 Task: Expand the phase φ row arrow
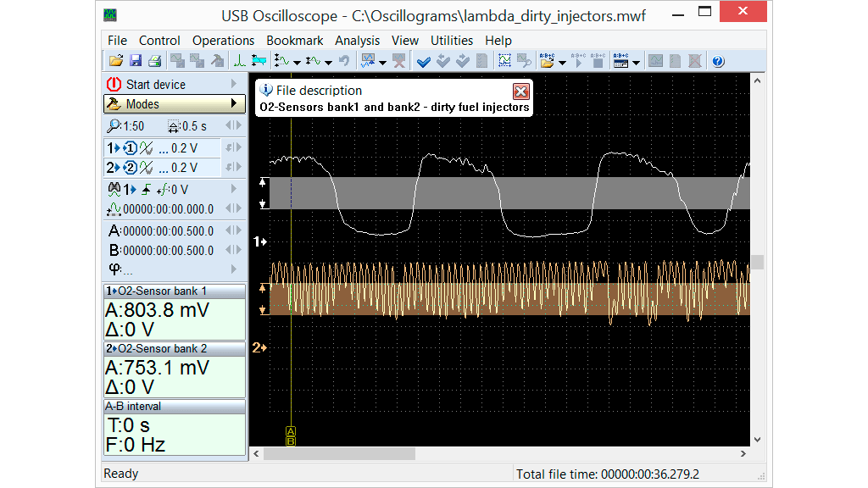click(234, 269)
